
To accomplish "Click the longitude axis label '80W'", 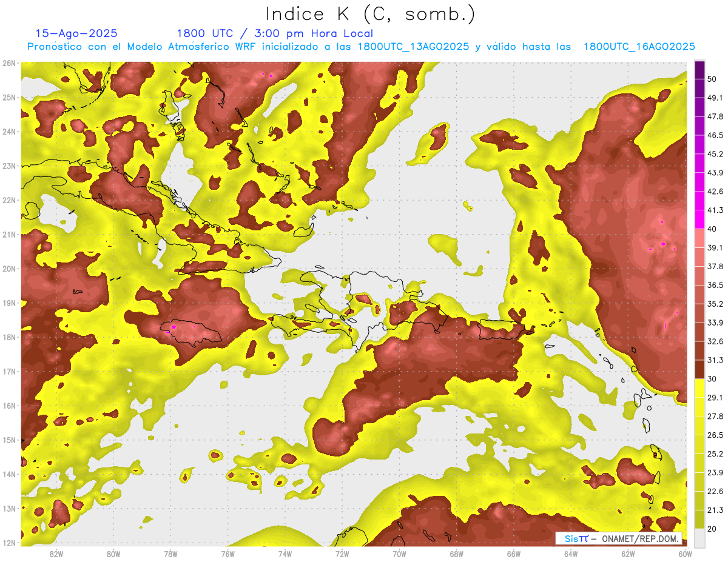I will (x=113, y=554).
